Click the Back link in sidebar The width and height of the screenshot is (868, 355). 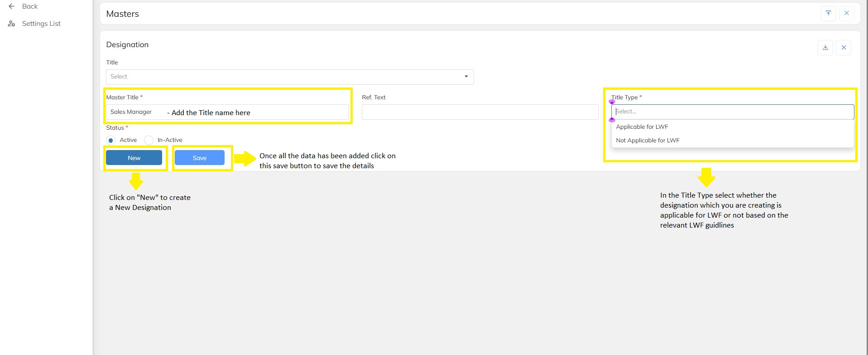[30, 6]
